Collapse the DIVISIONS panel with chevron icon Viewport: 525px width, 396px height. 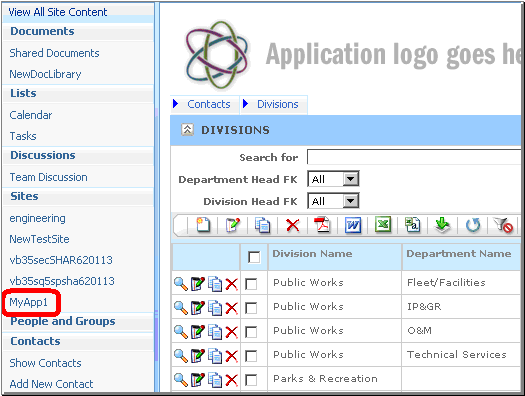(x=188, y=130)
